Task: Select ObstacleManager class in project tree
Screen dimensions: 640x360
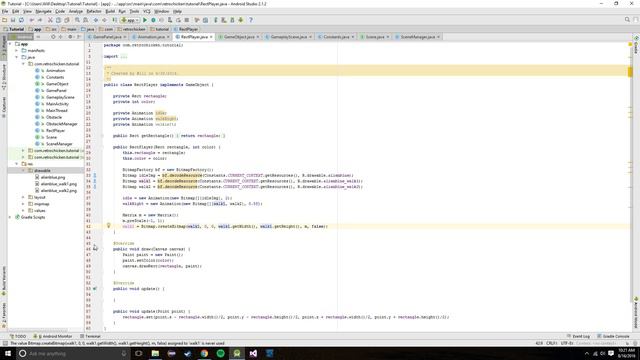Action: pyautogui.click(x=61, y=124)
